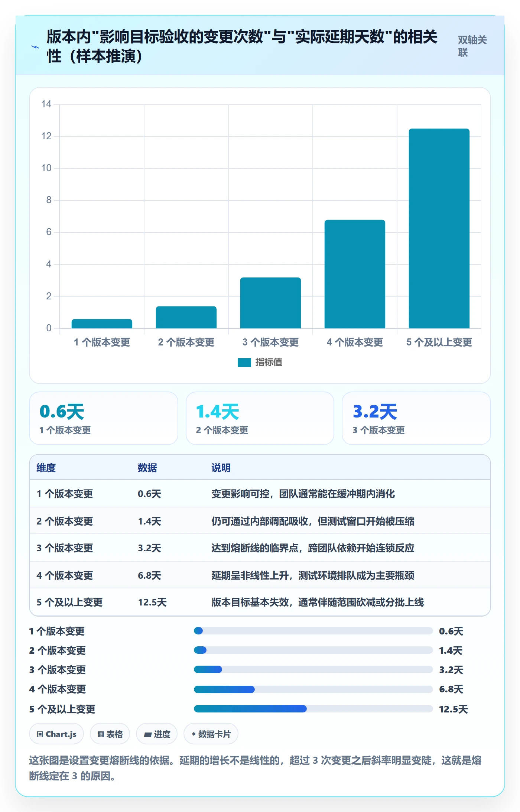Click the 维度 column header
This screenshot has height=812, width=520.
coord(46,468)
